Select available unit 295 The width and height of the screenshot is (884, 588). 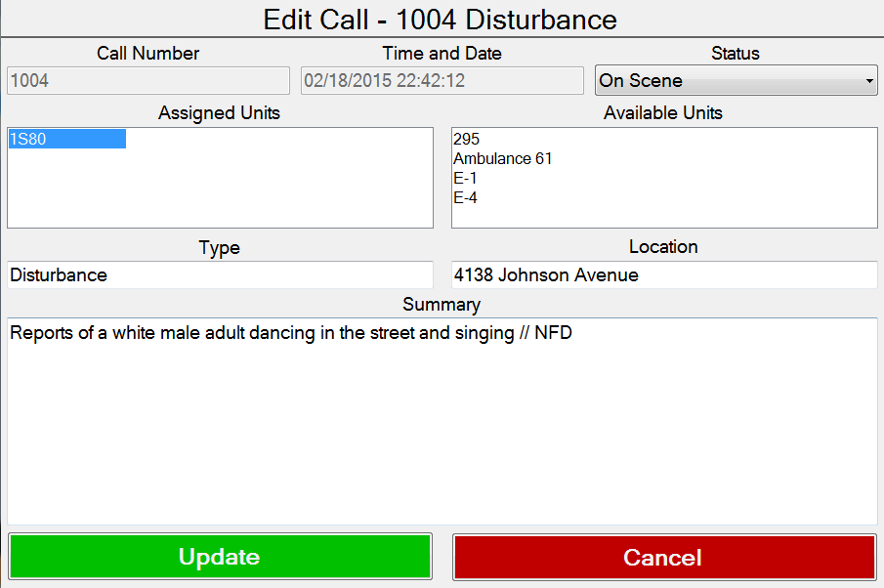coord(466,139)
